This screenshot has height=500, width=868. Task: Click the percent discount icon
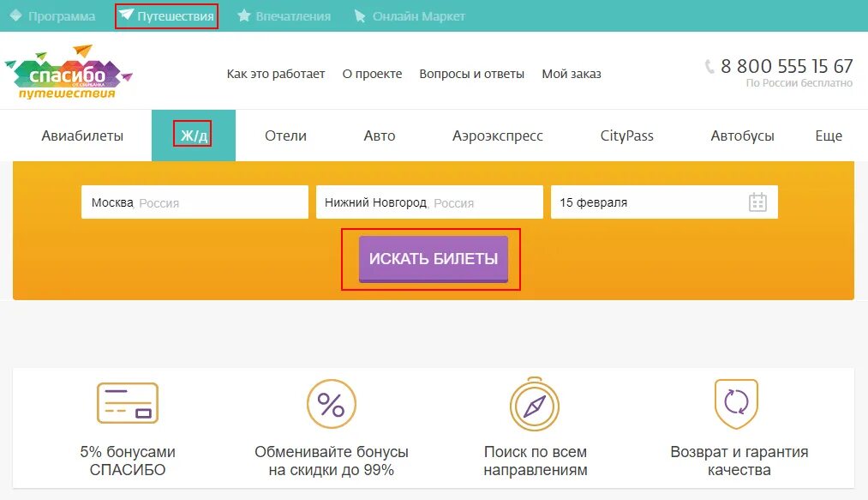[331, 404]
